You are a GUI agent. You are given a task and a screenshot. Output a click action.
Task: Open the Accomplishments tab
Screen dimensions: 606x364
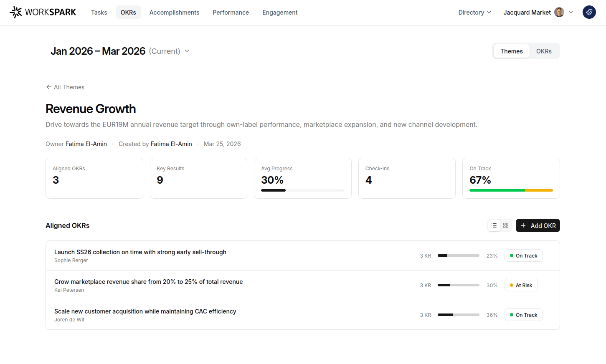coord(174,13)
